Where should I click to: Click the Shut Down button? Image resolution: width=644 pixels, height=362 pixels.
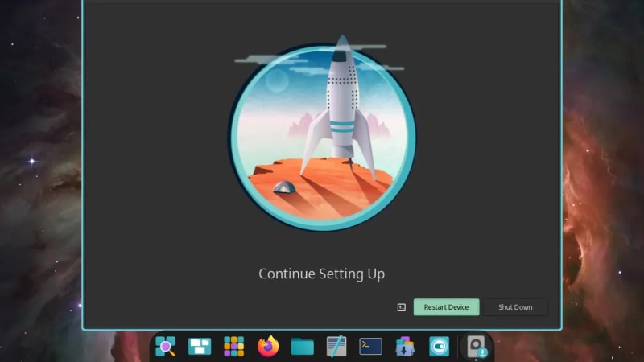point(515,307)
